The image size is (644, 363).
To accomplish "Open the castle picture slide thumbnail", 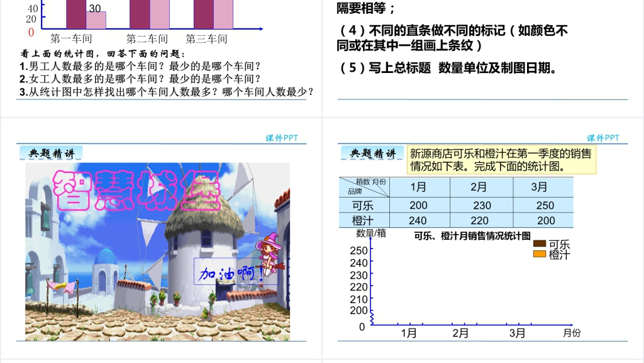I will tap(158, 252).
